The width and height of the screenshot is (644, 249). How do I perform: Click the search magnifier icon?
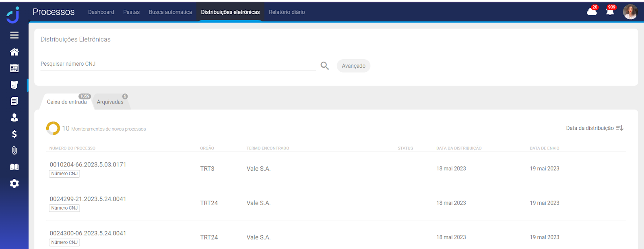(324, 66)
